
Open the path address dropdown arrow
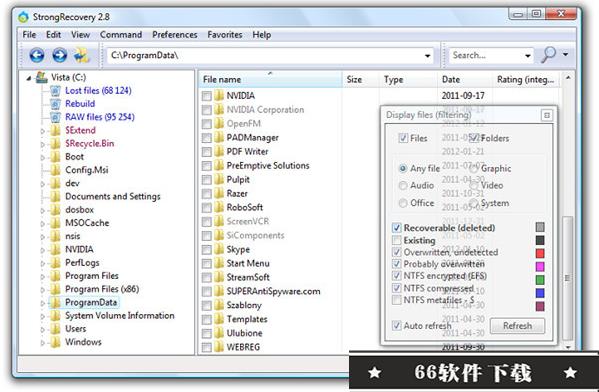427,56
